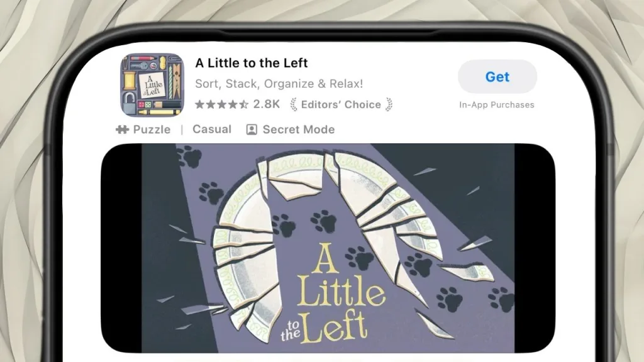Tap the Get button to download
This screenshot has height=362, width=644.
[x=497, y=77]
